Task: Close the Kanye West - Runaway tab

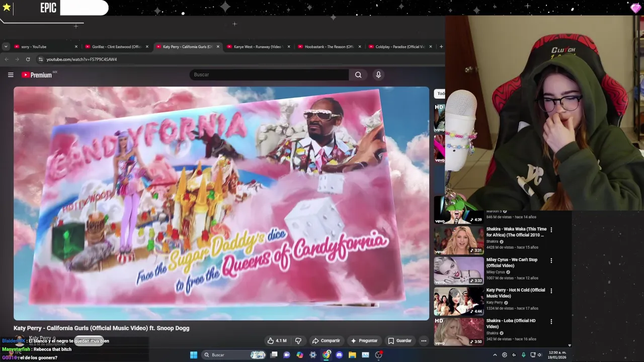Action: click(x=289, y=46)
